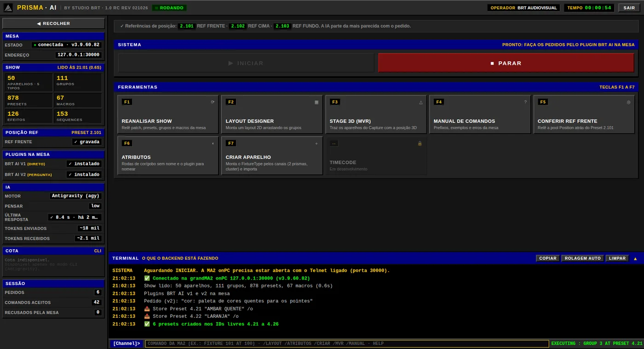This screenshot has width=644, height=349.
Task: Click the F1 key badge
Action: pyautogui.click(x=127, y=102)
